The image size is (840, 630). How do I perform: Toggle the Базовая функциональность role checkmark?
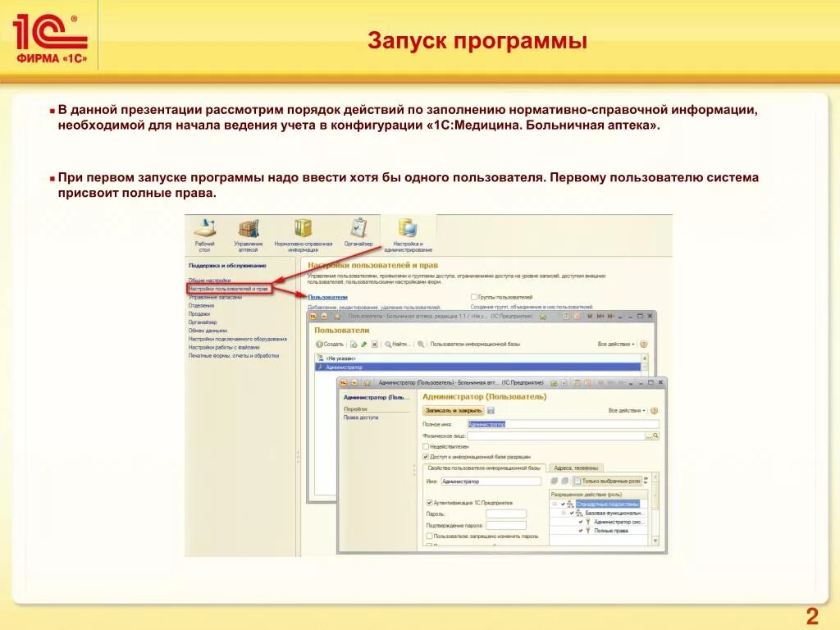pyautogui.click(x=572, y=514)
